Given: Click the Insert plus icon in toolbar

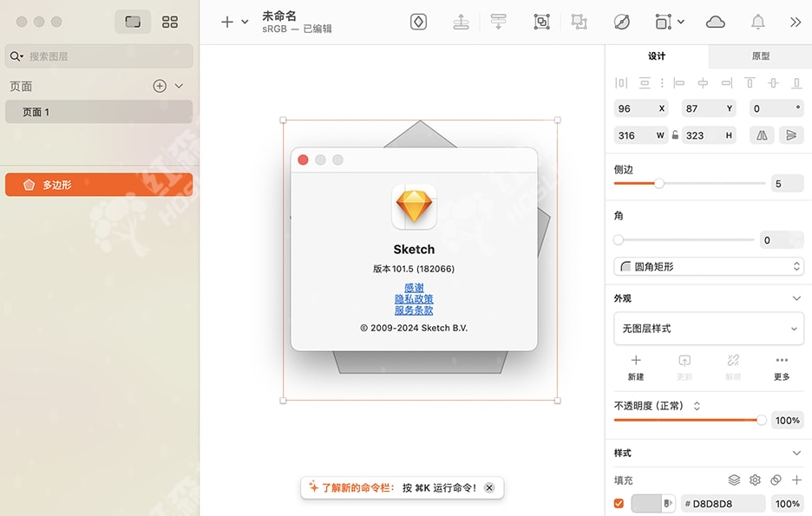Looking at the screenshot, I should click(x=226, y=22).
